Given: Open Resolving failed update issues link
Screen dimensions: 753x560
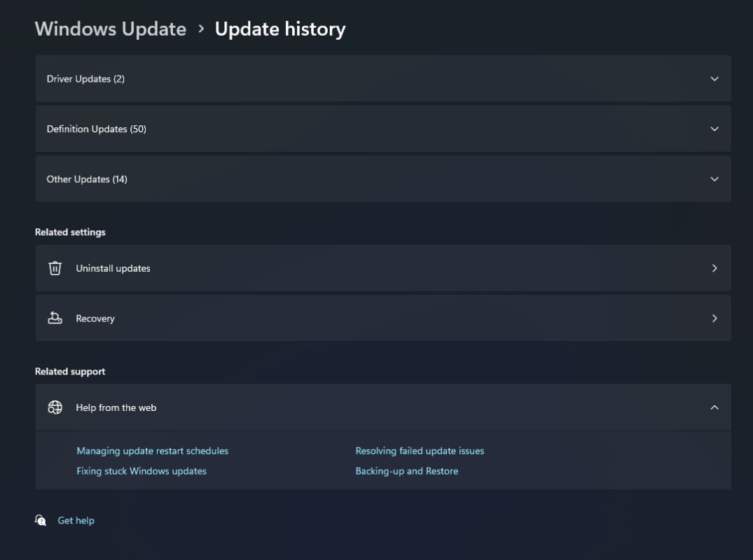Looking at the screenshot, I should [420, 451].
